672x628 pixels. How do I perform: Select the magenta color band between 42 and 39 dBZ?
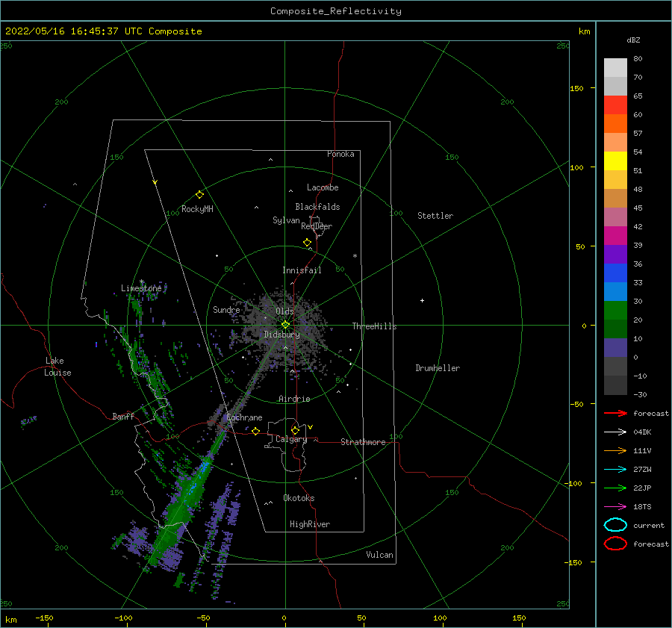(615, 235)
